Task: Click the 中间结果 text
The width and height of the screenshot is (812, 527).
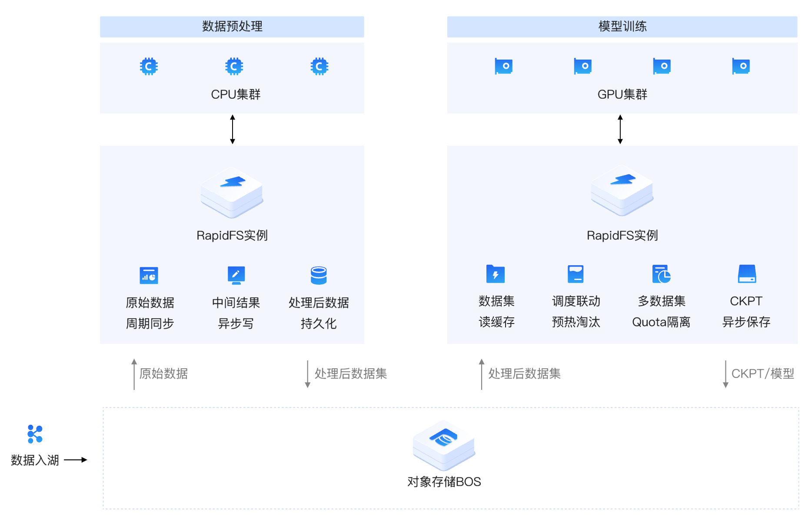Action: click(236, 303)
